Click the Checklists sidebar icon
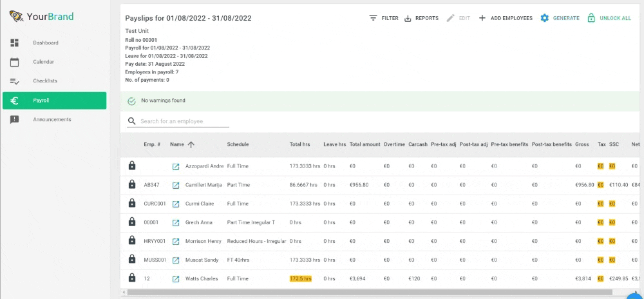This screenshot has width=644, height=299. tap(14, 81)
